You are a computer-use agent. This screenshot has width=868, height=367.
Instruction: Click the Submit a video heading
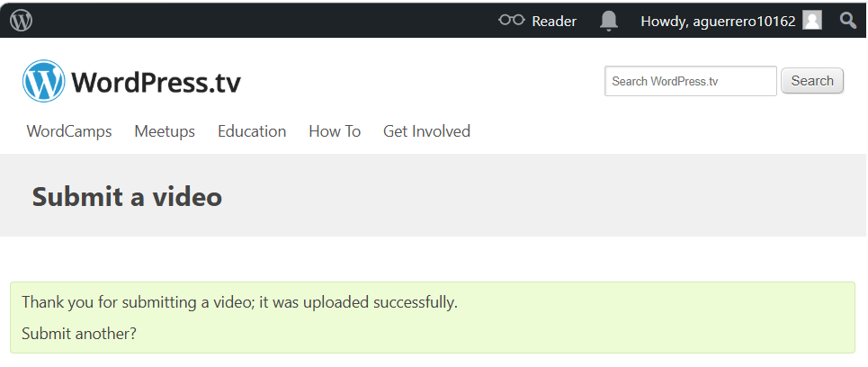(127, 196)
